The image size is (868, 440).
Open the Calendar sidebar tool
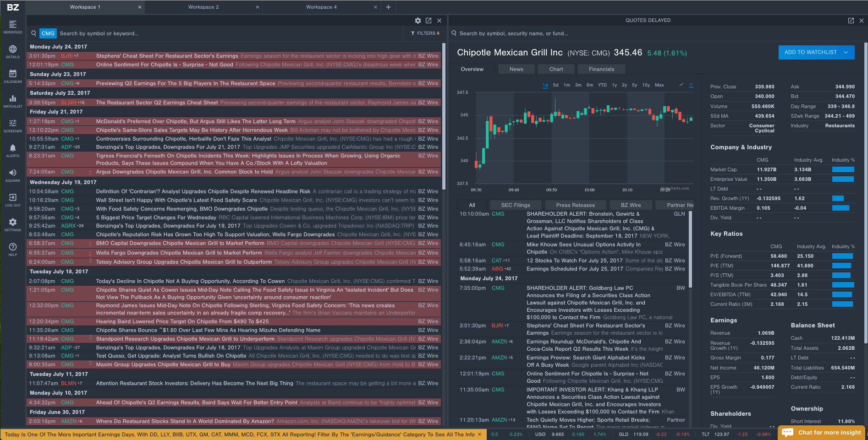(13, 76)
